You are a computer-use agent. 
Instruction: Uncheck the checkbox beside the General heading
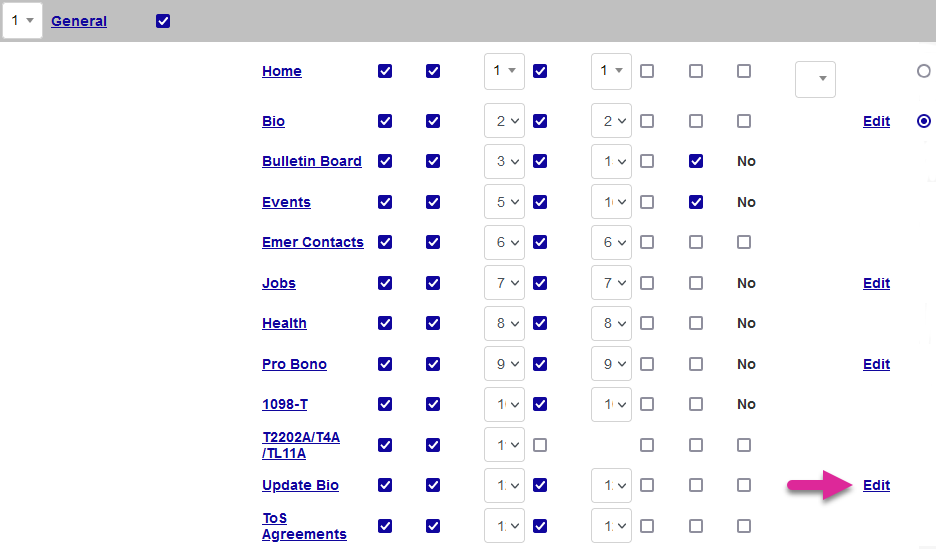pos(163,21)
